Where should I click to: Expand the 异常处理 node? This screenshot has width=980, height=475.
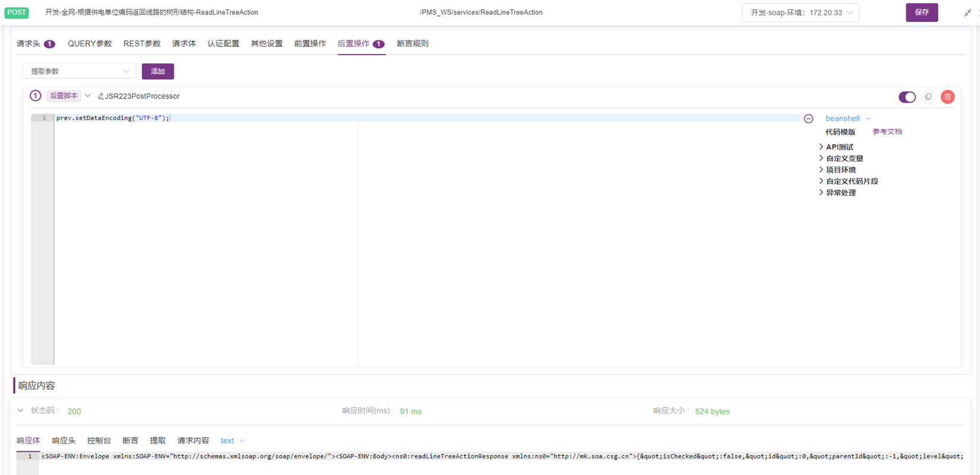[821, 192]
